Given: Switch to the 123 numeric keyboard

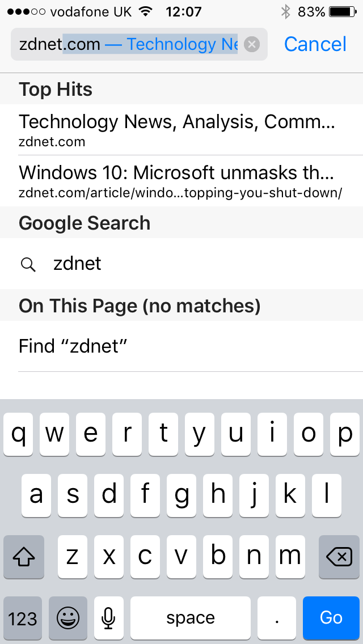Looking at the screenshot, I should point(23,617).
